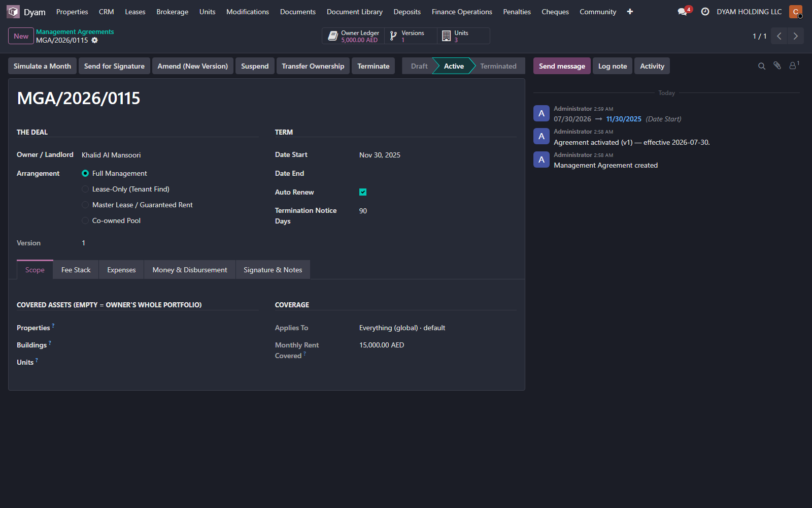Screen dimensions: 812x508
Task: Open the Versions stat button
Action: point(411,36)
